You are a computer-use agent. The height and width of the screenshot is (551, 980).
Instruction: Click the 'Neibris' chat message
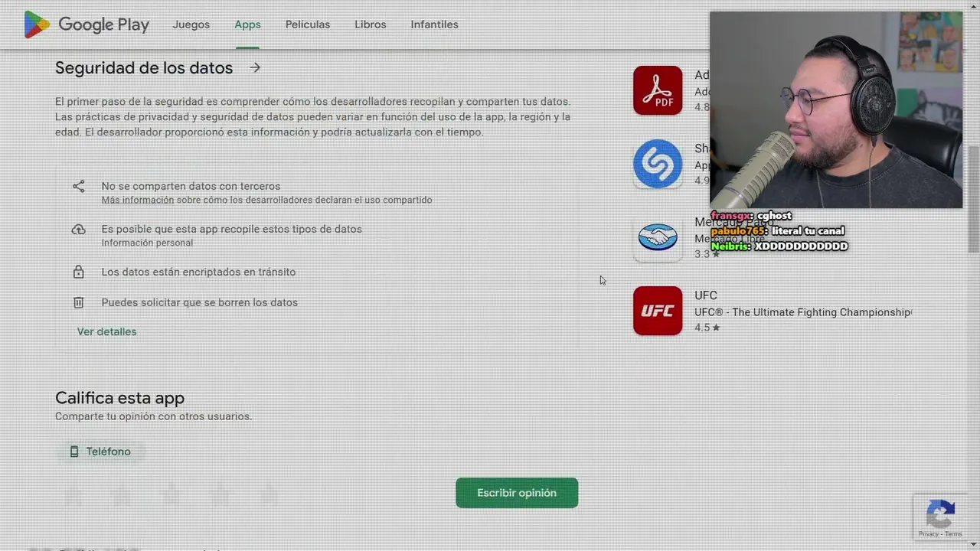tap(779, 246)
